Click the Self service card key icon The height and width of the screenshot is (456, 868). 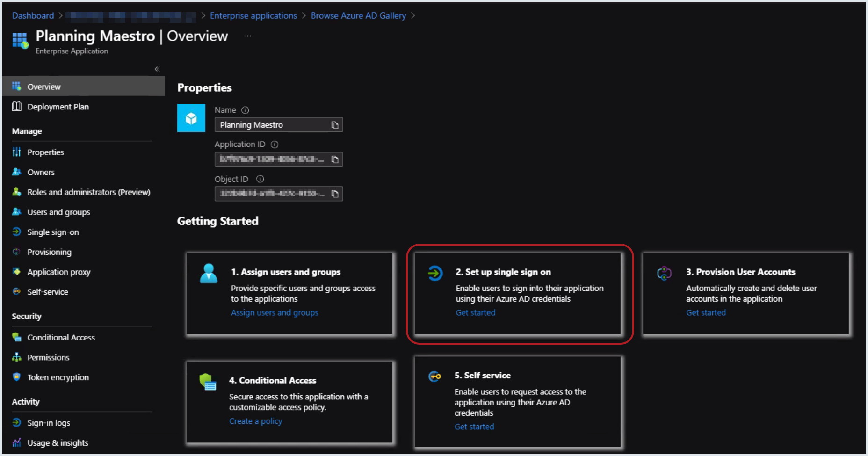(434, 376)
